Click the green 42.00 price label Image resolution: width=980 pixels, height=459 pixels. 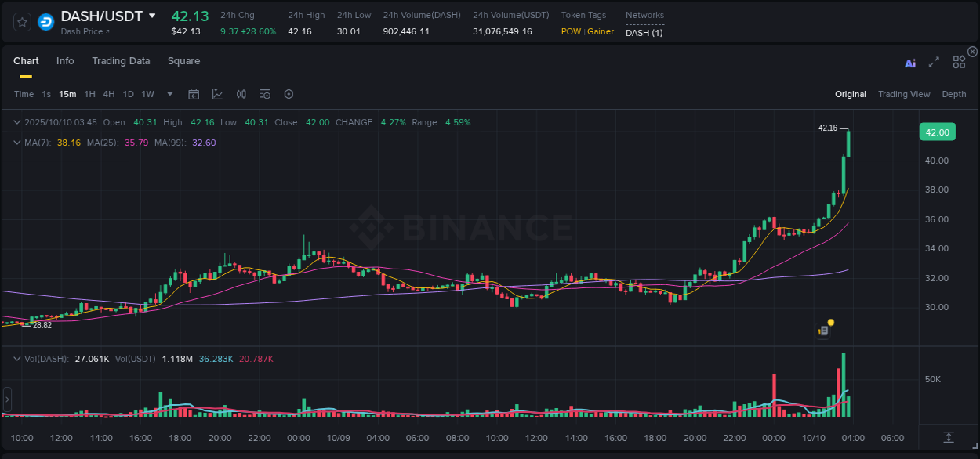[x=938, y=132]
